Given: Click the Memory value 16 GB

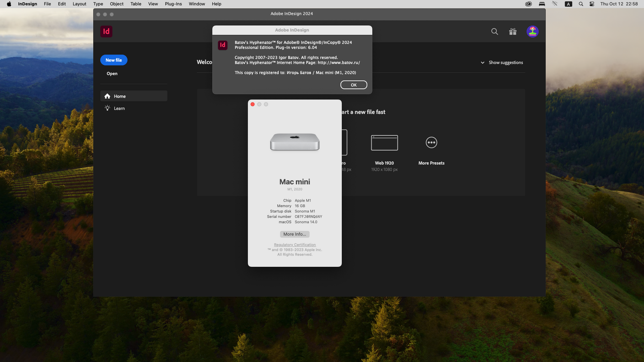Looking at the screenshot, I should point(300,206).
